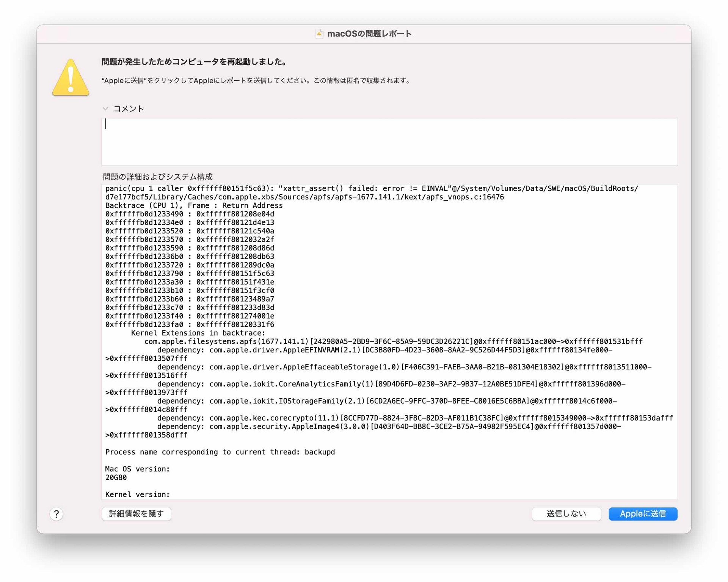This screenshot has height=582, width=728.
Task: Click the 問題の詳細およびシステム構成 label
Action: (x=158, y=177)
